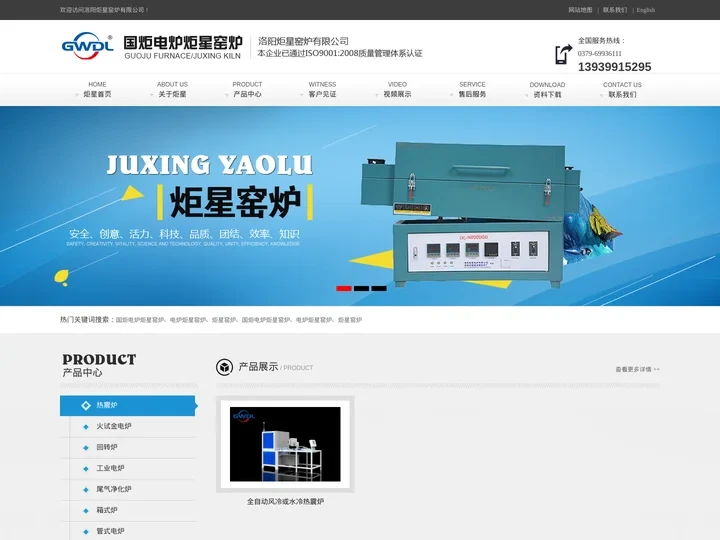Click the small arrow beside 客户见证
Screen dimensions: 720x540
[x=302, y=95]
